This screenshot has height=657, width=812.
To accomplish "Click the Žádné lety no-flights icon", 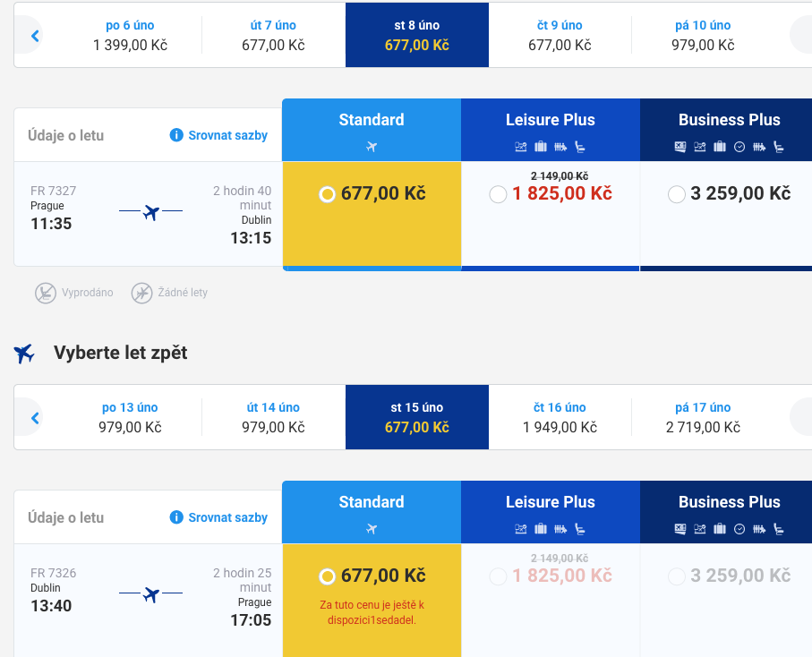I will tap(141, 293).
